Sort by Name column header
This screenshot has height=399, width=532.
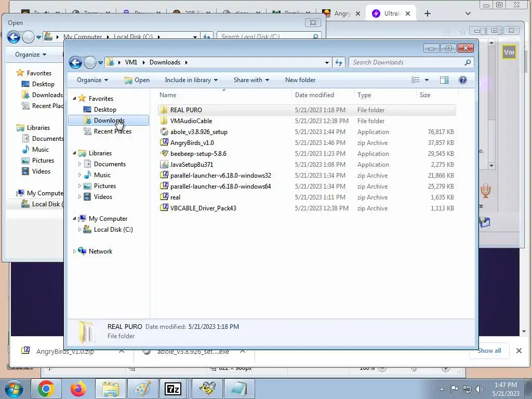[x=224, y=95]
